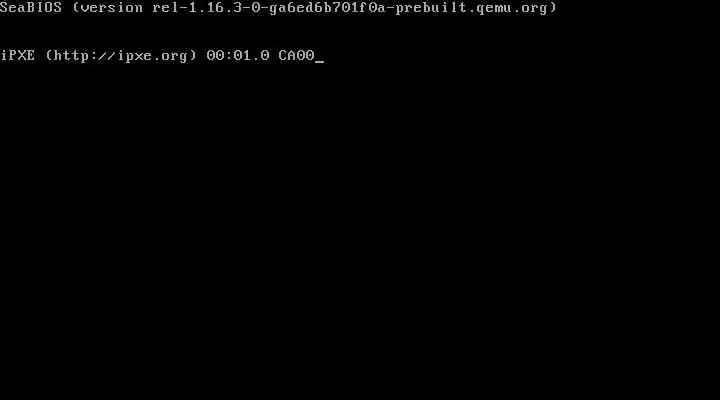
Task: Click the 00:01.0 PCI address
Action: pyautogui.click(x=238, y=56)
